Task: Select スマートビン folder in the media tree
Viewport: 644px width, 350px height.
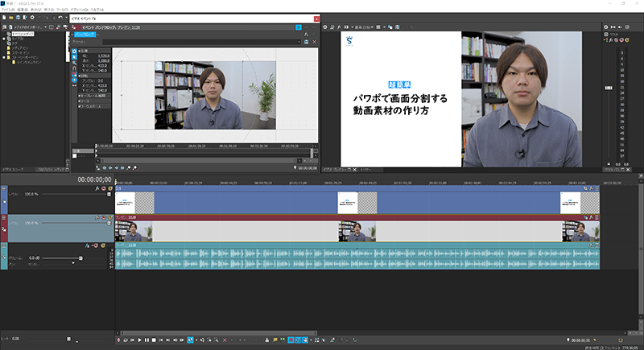Action: point(21,53)
